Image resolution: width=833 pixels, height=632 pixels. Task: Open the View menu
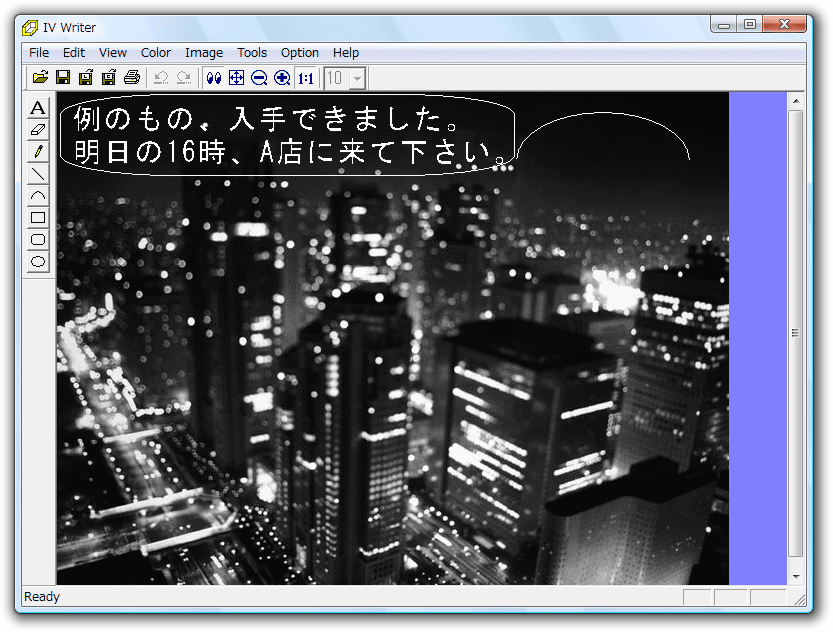point(113,53)
